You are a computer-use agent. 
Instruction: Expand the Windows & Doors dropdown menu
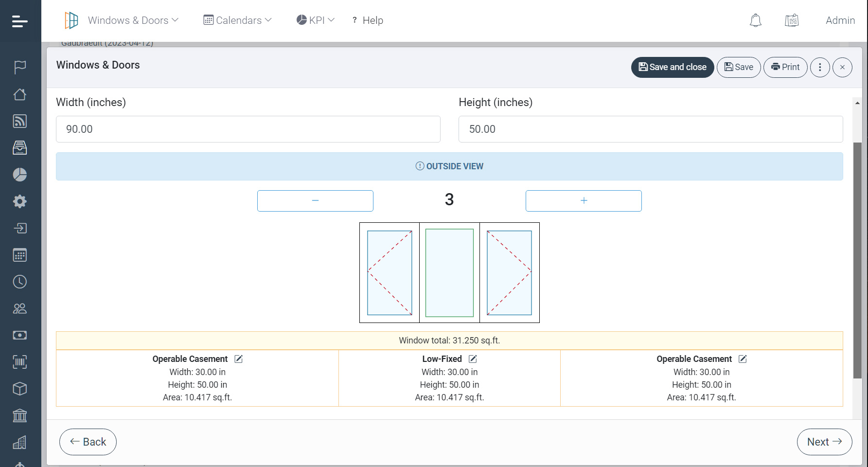click(133, 20)
